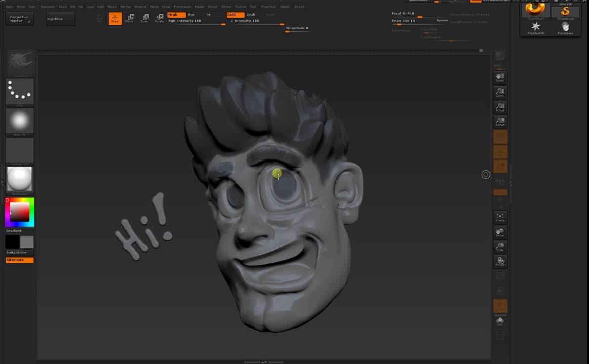Image resolution: width=589 pixels, height=364 pixels.
Task: Select the large SimpleBrush tool thumbnail
Action: [x=536, y=11]
